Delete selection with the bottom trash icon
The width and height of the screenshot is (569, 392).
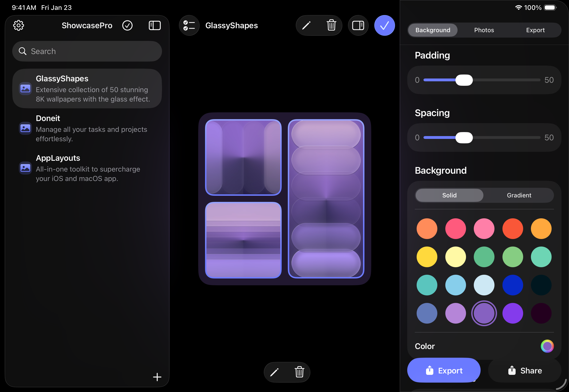click(299, 372)
